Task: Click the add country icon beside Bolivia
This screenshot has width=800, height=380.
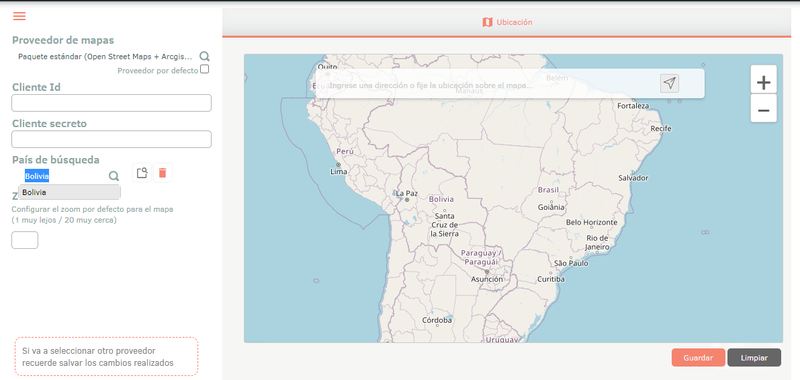Action: pyautogui.click(x=142, y=172)
